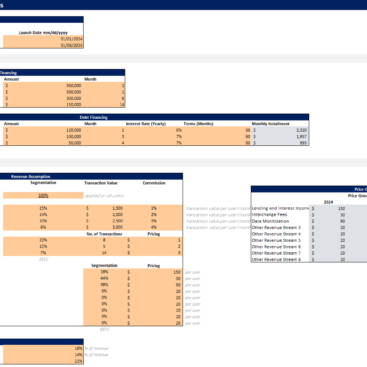This screenshot has width=367, height=367.
Task: Select the 2,500 transaction value cell
Action: coord(104,221)
